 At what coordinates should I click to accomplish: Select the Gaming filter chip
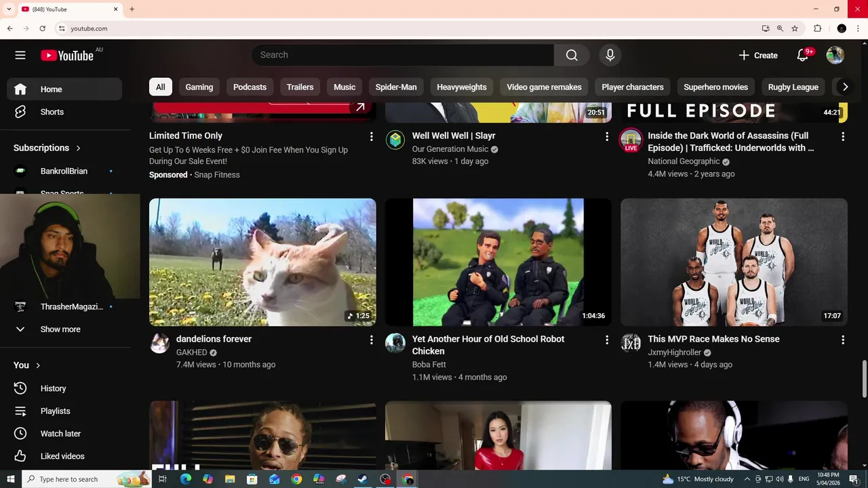(199, 87)
